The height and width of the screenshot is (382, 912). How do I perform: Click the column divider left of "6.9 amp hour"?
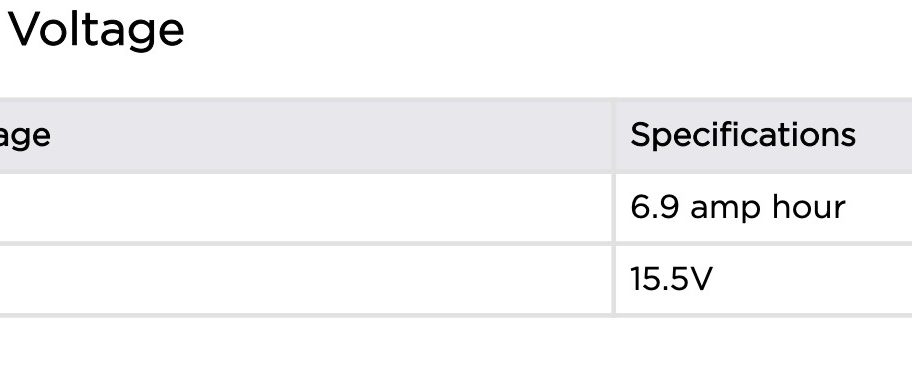613,208
